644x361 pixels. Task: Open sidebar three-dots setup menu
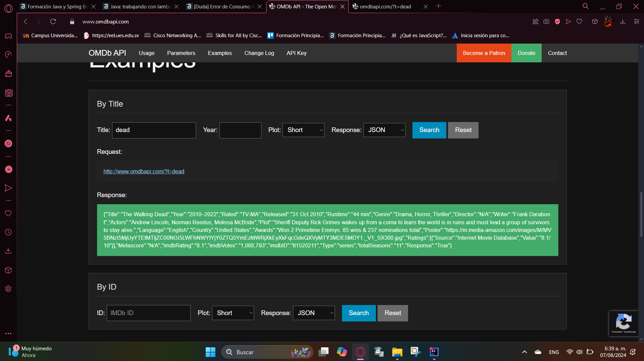tap(8, 334)
